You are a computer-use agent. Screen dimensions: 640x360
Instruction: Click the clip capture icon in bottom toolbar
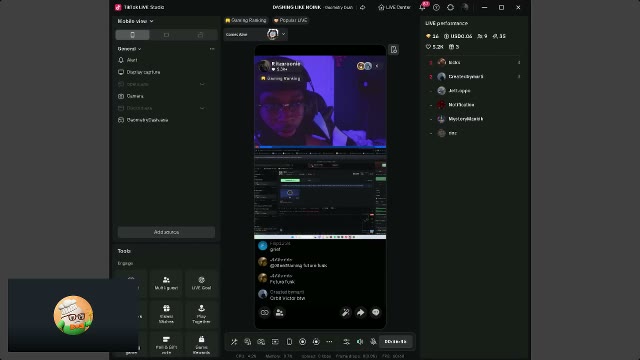pos(316,342)
